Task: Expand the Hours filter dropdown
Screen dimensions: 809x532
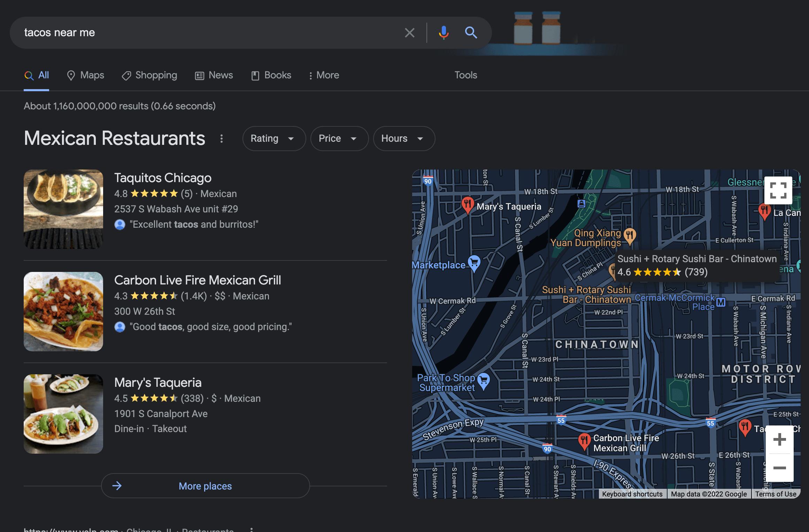Action: pos(404,139)
